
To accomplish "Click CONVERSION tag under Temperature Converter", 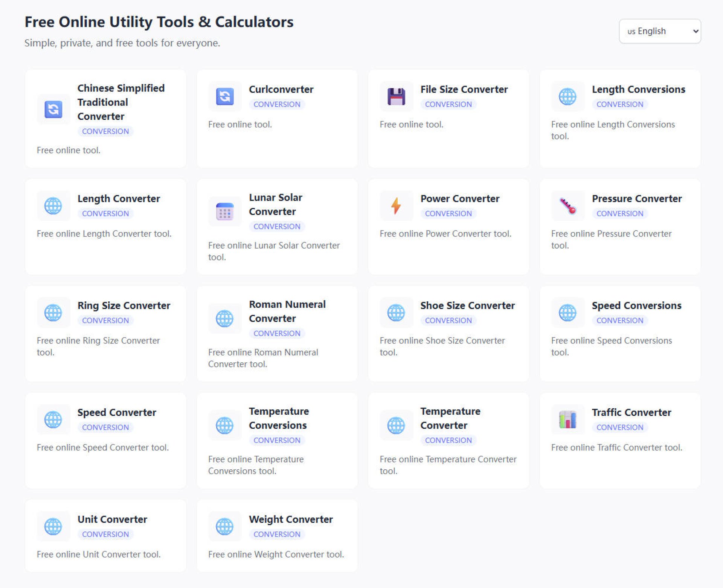I will pyautogui.click(x=448, y=440).
